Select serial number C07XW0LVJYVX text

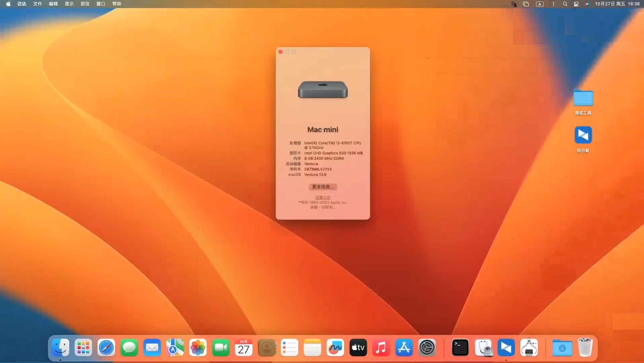click(x=318, y=169)
